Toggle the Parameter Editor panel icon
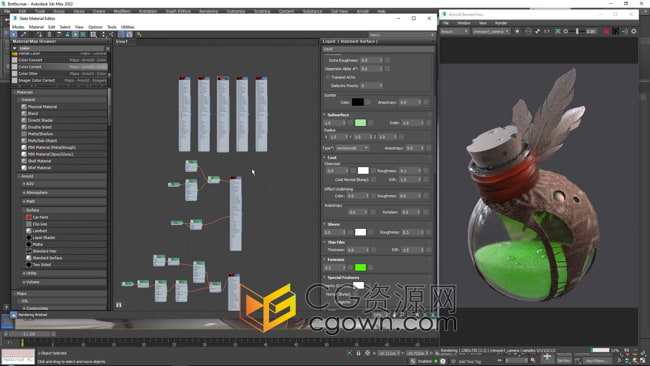The image size is (650, 366). click(129, 34)
